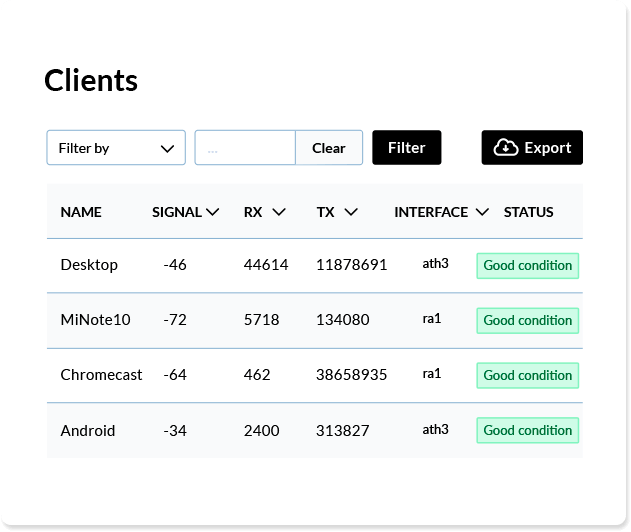The image size is (631, 532).
Task: Select the MiNote10 client name
Action: (x=95, y=320)
